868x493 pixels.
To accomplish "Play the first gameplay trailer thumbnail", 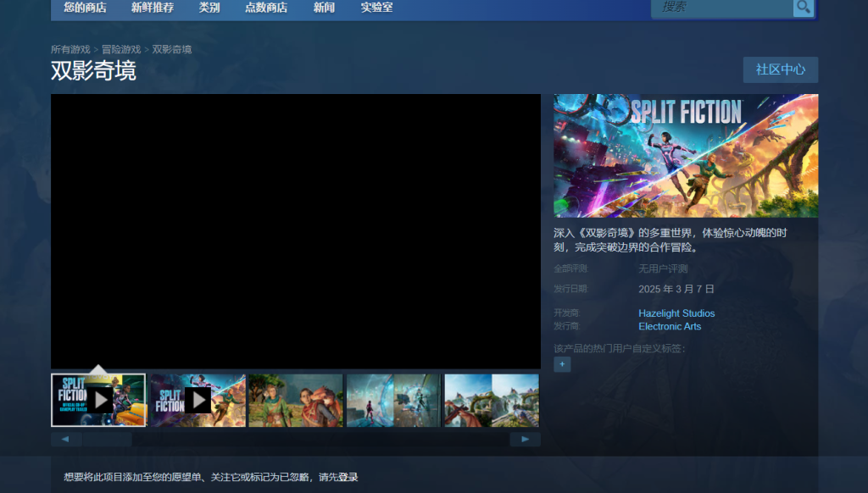I will coord(98,400).
